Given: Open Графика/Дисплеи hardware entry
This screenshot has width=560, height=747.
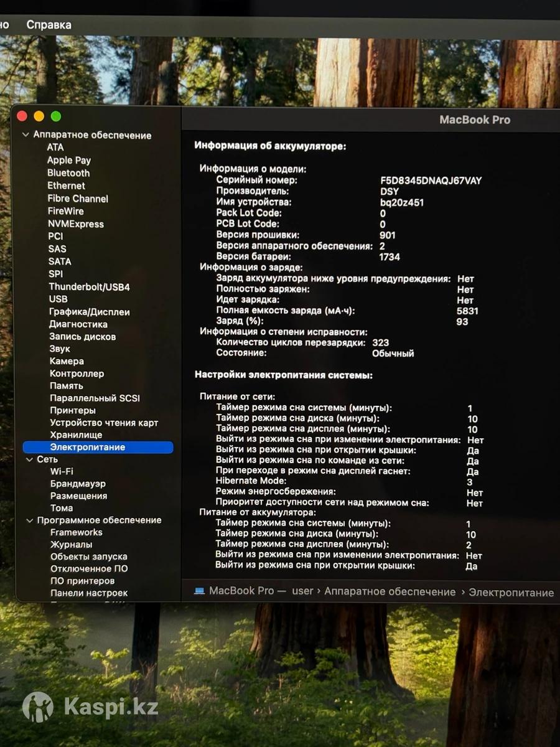Looking at the screenshot, I should [89, 312].
